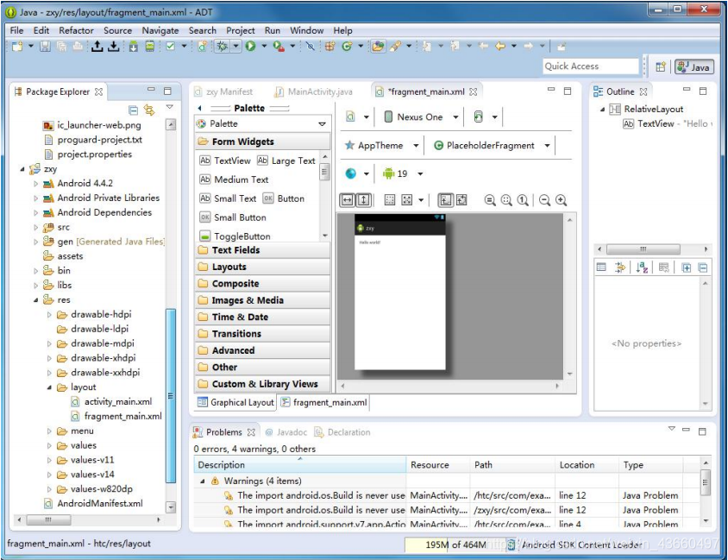The height and width of the screenshot is (560, 728).
Task: Open the PlaceholderFragment activity dropdown
Action: tap(492, 145)
